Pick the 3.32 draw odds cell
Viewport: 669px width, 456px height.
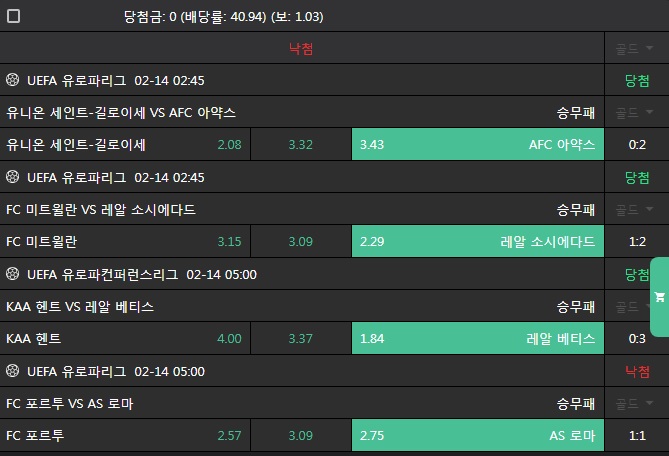coord(301,145)
